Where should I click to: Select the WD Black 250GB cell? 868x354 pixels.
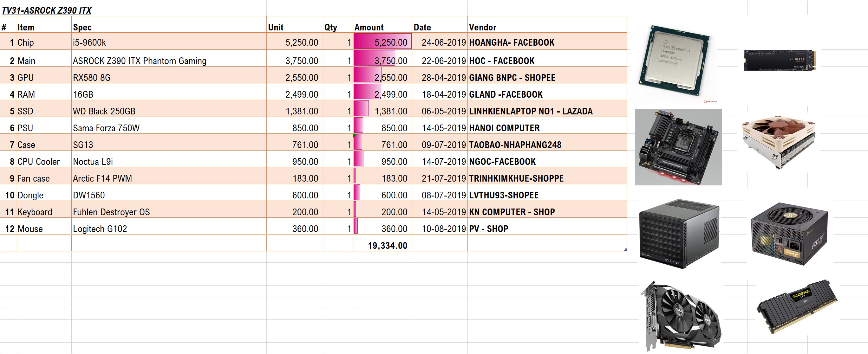169,109
